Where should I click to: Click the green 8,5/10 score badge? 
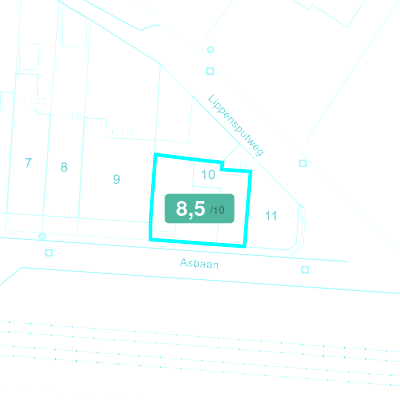200,209
